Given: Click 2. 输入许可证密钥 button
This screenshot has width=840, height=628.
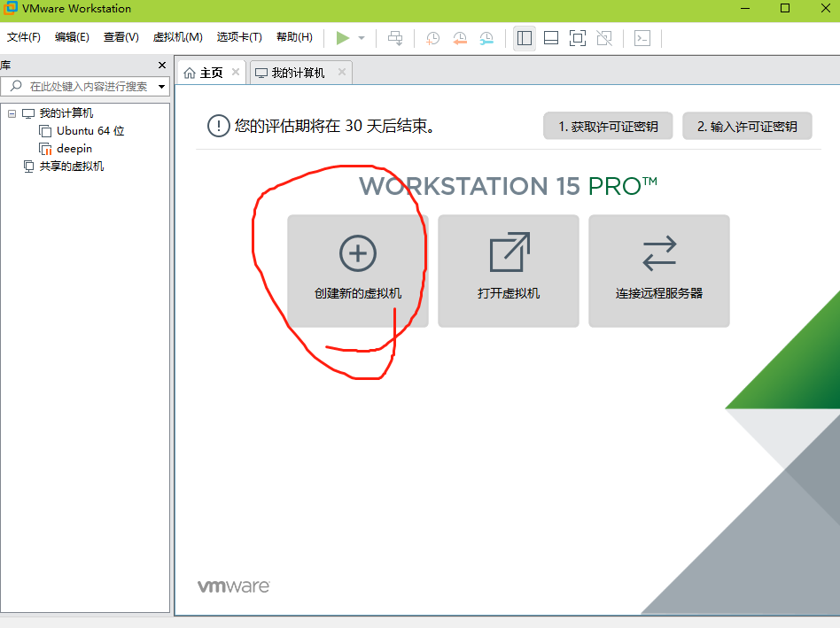Looking at the screenshot, I should point(747,127).
